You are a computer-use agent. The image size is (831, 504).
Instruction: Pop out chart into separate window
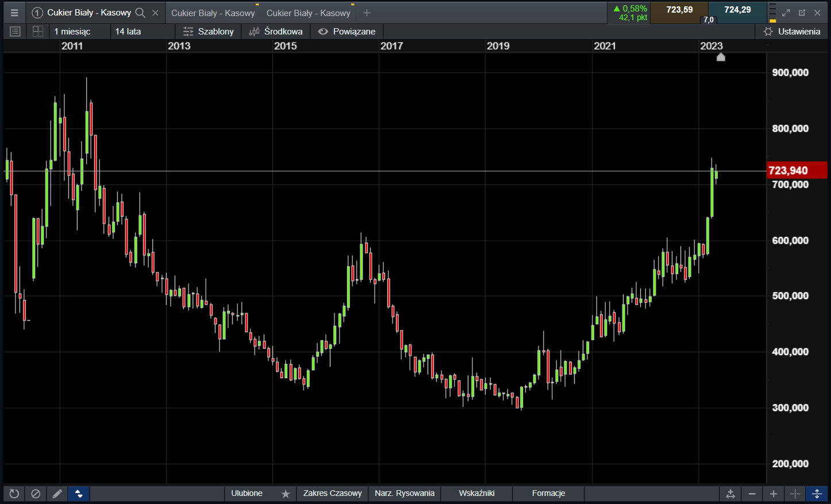(802, 13)
